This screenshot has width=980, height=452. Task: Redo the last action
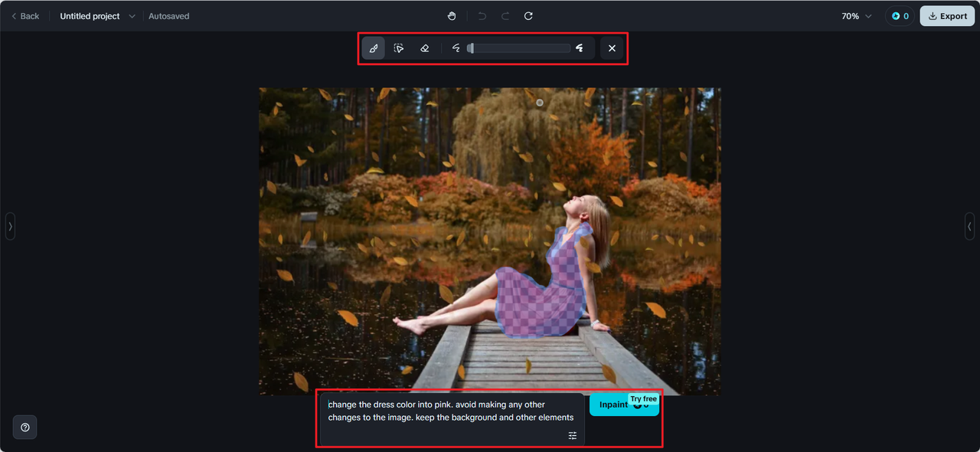[505, 16]
